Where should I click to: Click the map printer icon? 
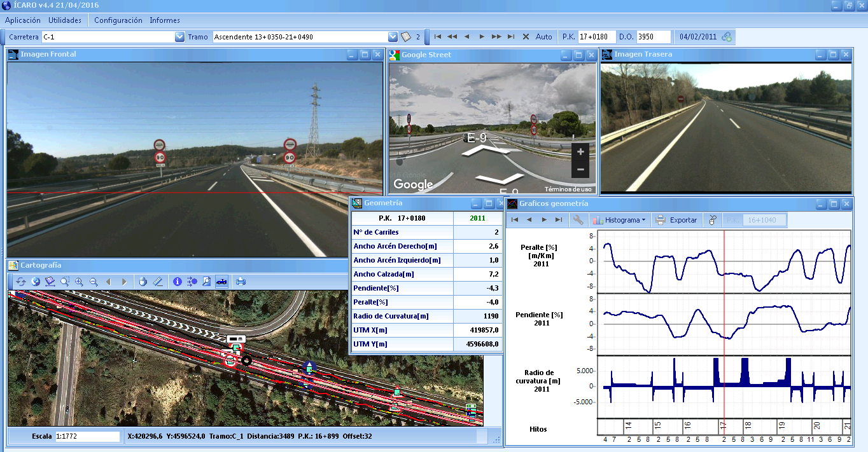pos(241,282)
